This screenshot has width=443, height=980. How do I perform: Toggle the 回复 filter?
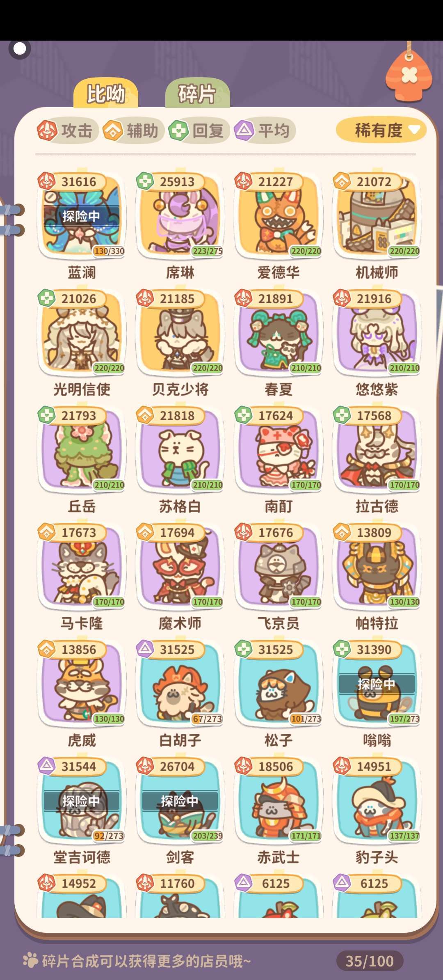click(199, 131)
